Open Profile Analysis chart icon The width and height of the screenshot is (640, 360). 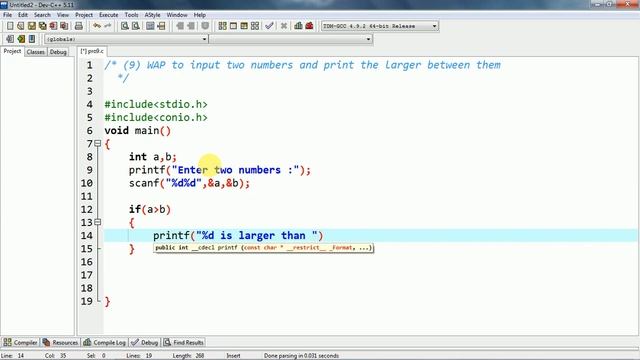point(298,26)
